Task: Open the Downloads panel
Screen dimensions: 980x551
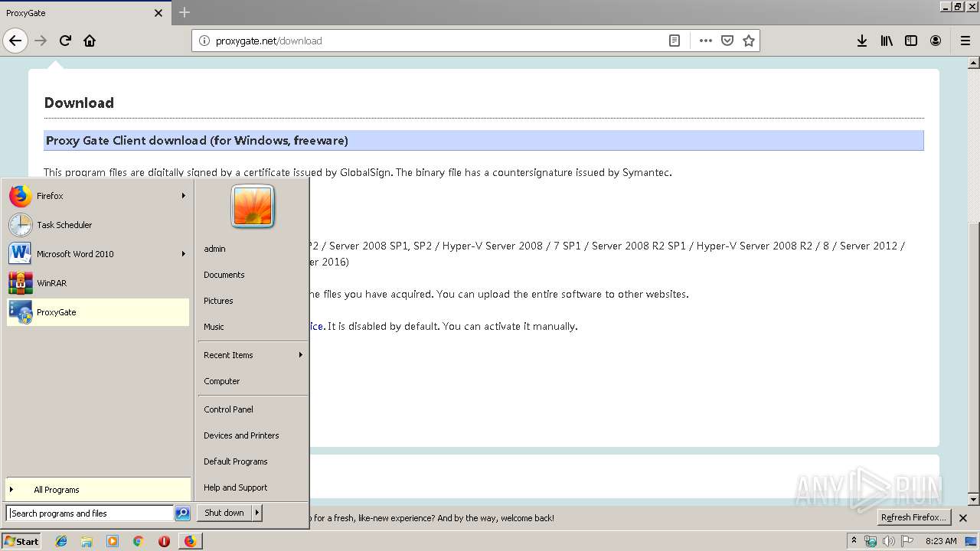Action: [862, 41]
